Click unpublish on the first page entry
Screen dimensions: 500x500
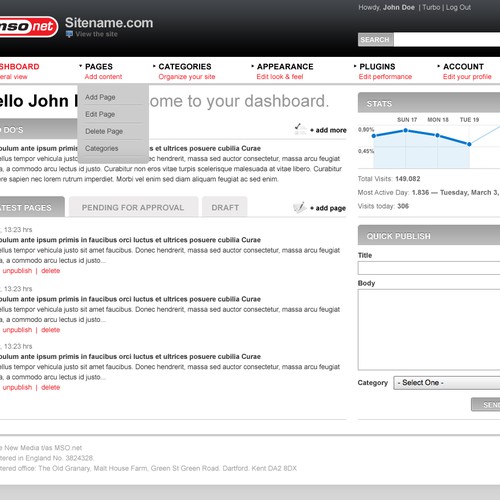tap(17, 270)
